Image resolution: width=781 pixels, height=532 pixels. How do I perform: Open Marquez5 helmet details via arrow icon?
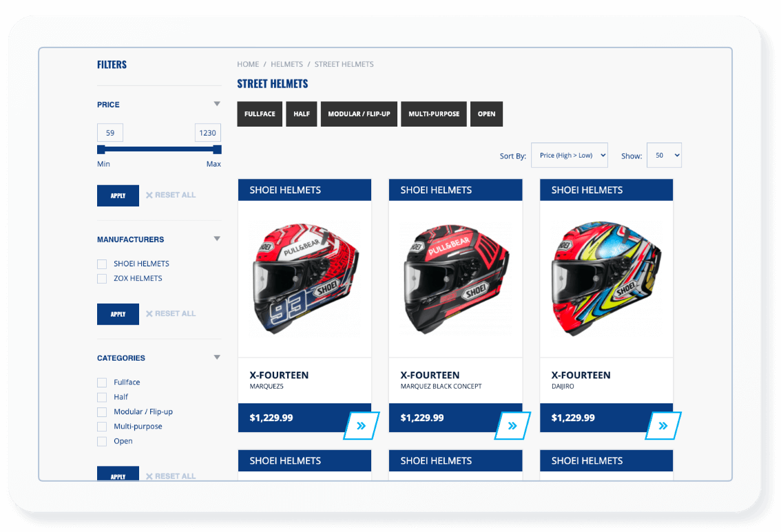pos(362,425)
